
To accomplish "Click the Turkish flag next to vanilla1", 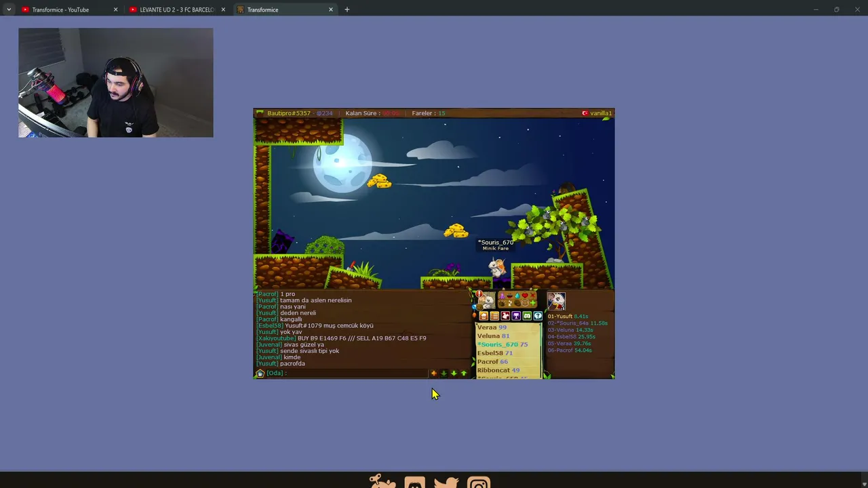I will point(585,113).
